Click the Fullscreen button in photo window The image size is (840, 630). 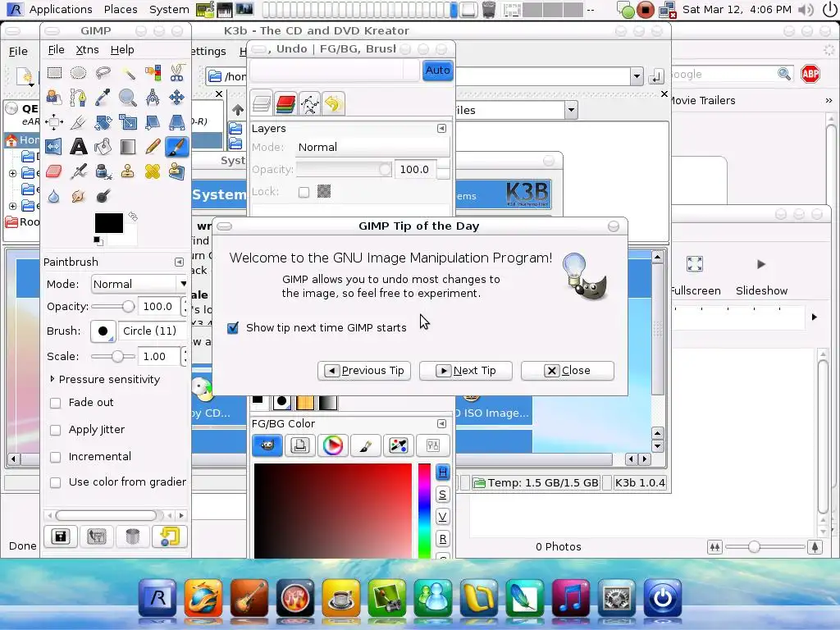tap(696, 277)
